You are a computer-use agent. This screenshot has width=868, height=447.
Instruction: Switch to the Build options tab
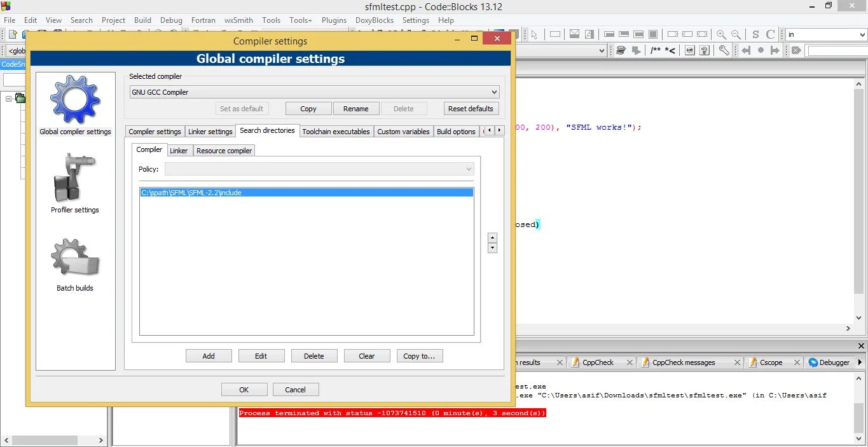(x=456, y=132)
